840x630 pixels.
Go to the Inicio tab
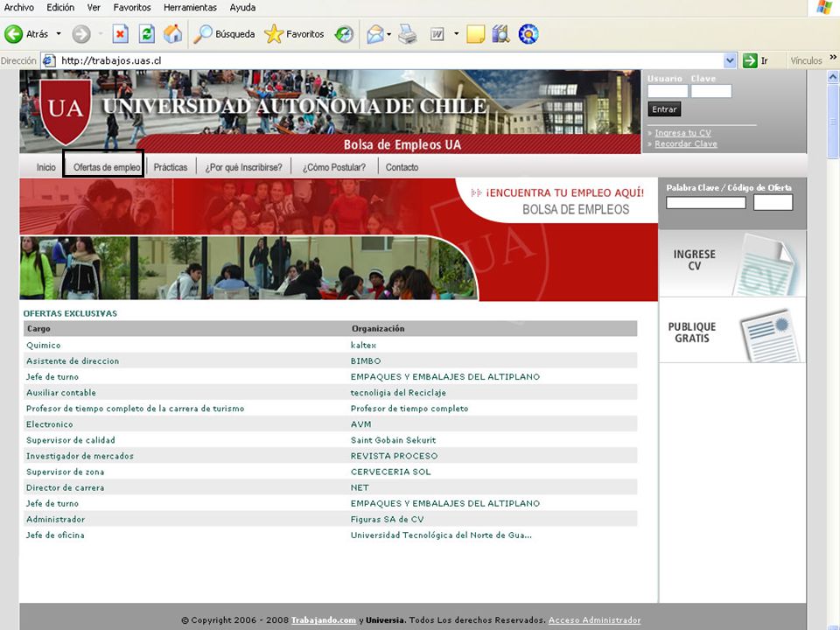(x=46, y=167)
